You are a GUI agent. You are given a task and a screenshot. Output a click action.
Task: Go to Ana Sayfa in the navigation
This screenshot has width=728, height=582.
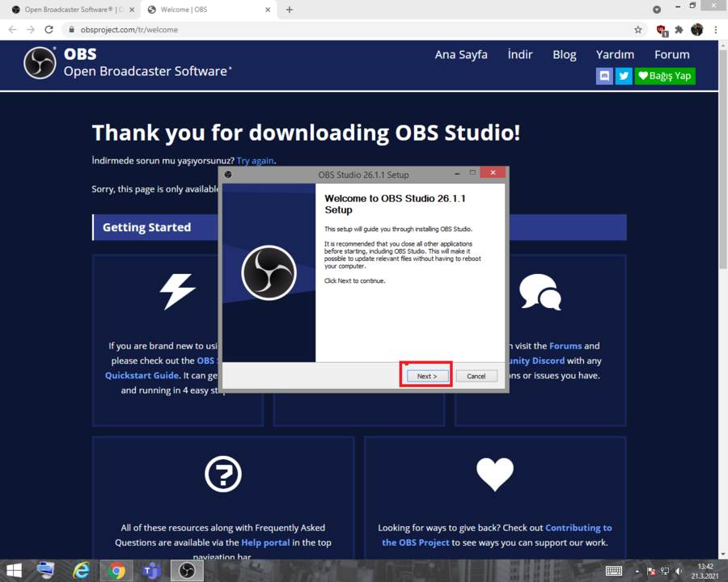[461, 55]
